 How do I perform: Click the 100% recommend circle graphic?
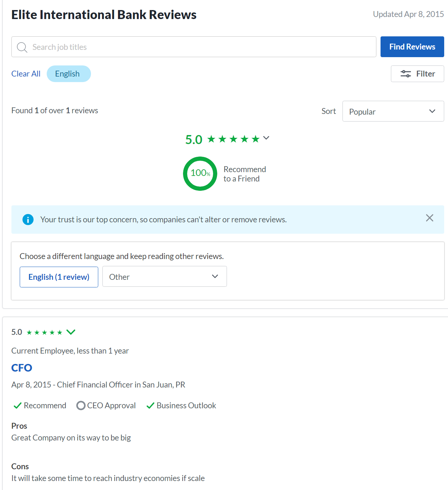click(x=200, y=173)
